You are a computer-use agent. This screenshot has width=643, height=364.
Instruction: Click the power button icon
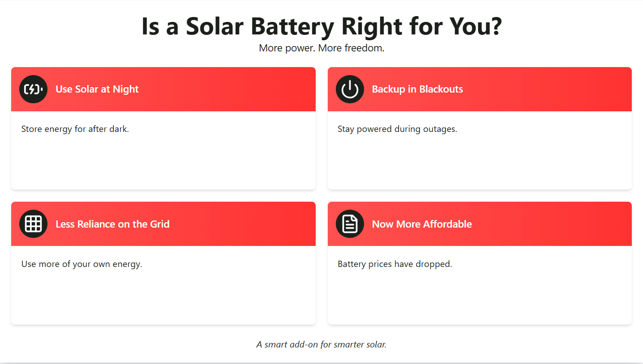[x=350, y=89]
